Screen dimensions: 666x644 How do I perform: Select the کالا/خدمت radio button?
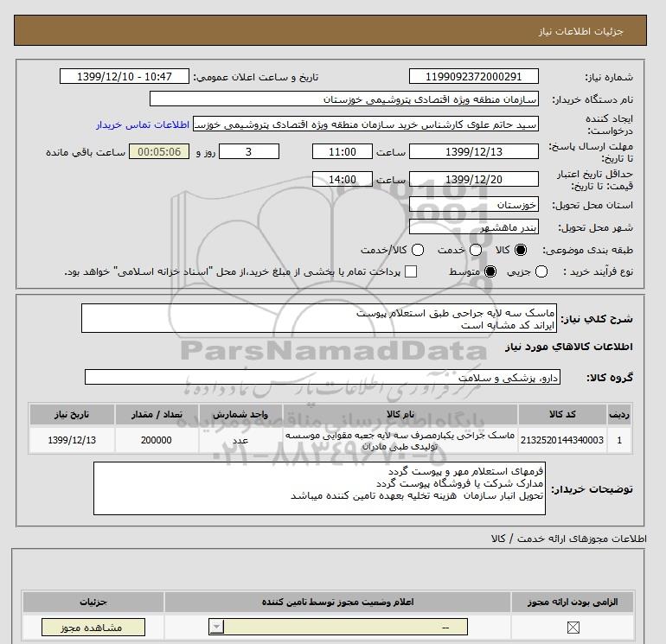[x=418, y=250]
